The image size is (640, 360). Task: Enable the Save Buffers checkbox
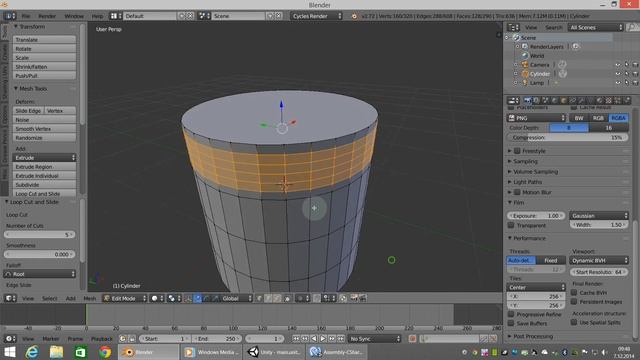coord(511,323)
